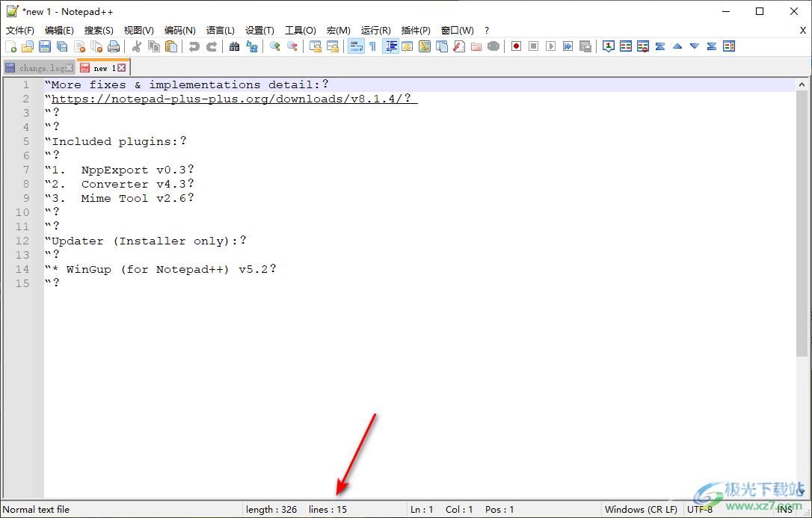The image size is (812, 518).
Task: Zoom out with the magnifier minus icon
Action: 292,46
